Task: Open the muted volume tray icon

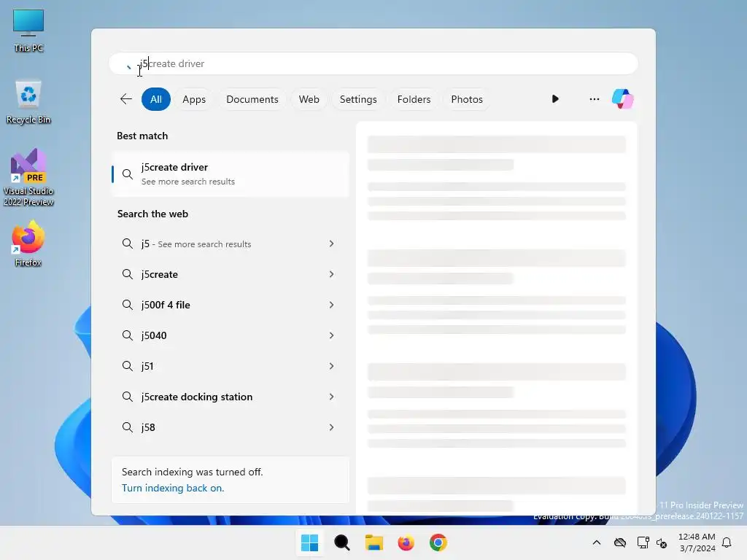Action: 661,542
